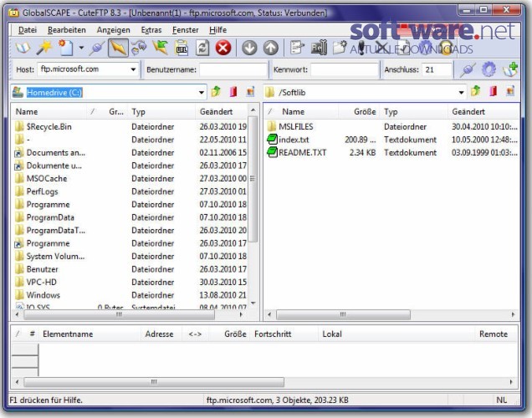Sort local files by Geändert column
Viewport: 532px width, 418px height.
pos(223,111)
